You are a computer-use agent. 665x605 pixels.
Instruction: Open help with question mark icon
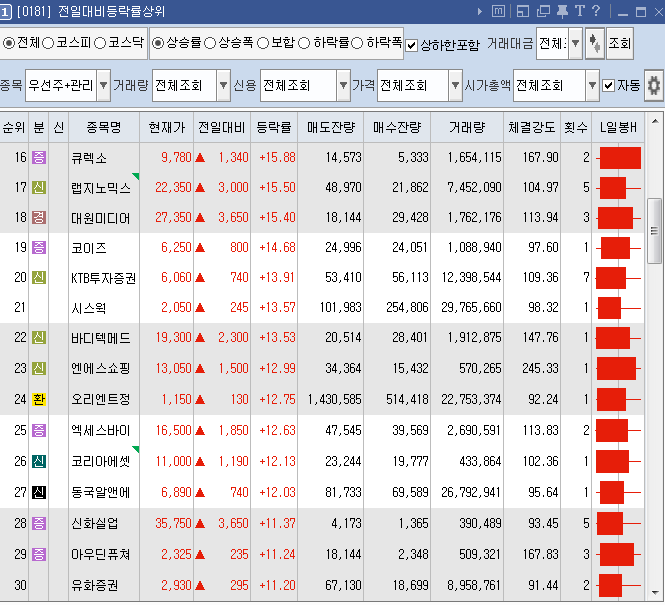click(x=596, y=11)
